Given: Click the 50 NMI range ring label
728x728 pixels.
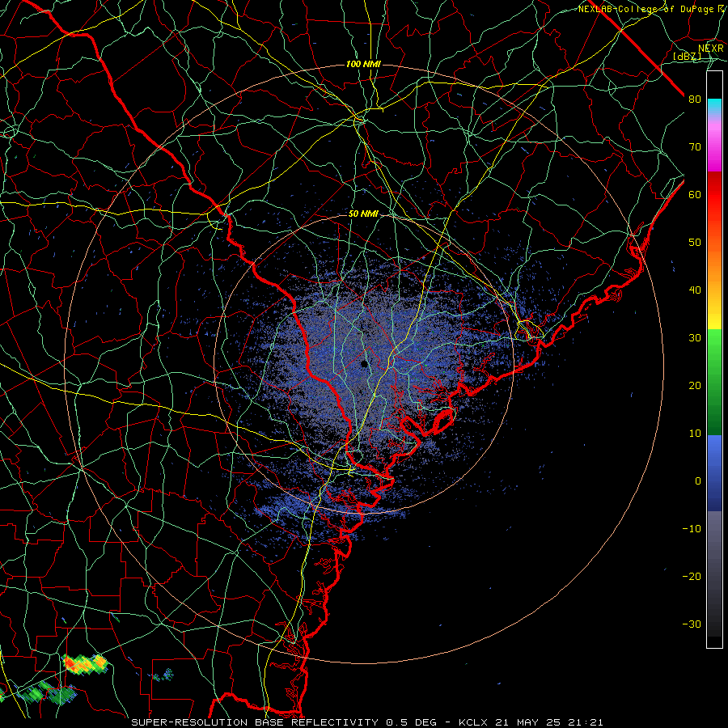Looking at the screenshot, I should click(363, 214).
